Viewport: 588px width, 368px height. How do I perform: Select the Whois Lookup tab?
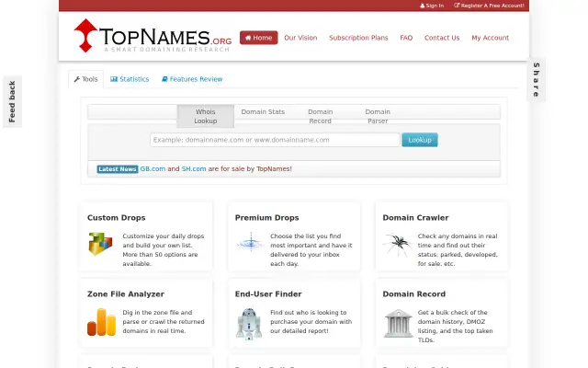coord(206,117)
